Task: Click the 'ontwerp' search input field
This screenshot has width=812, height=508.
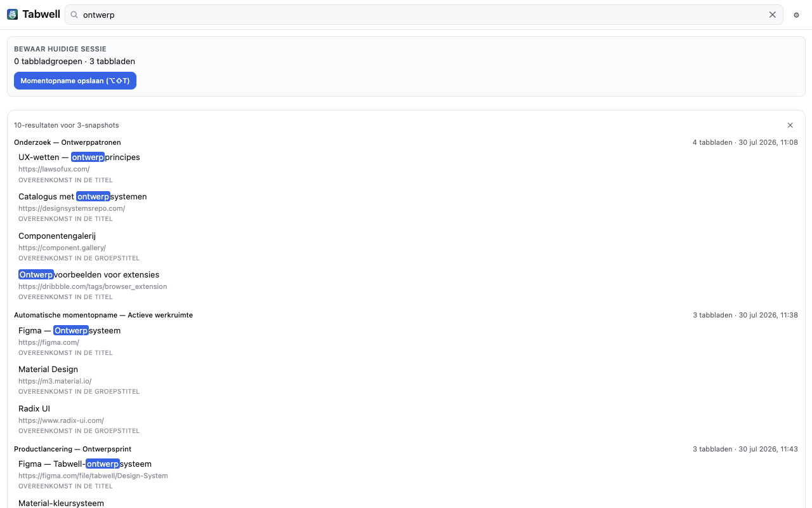Action: (x=424, y=15)
